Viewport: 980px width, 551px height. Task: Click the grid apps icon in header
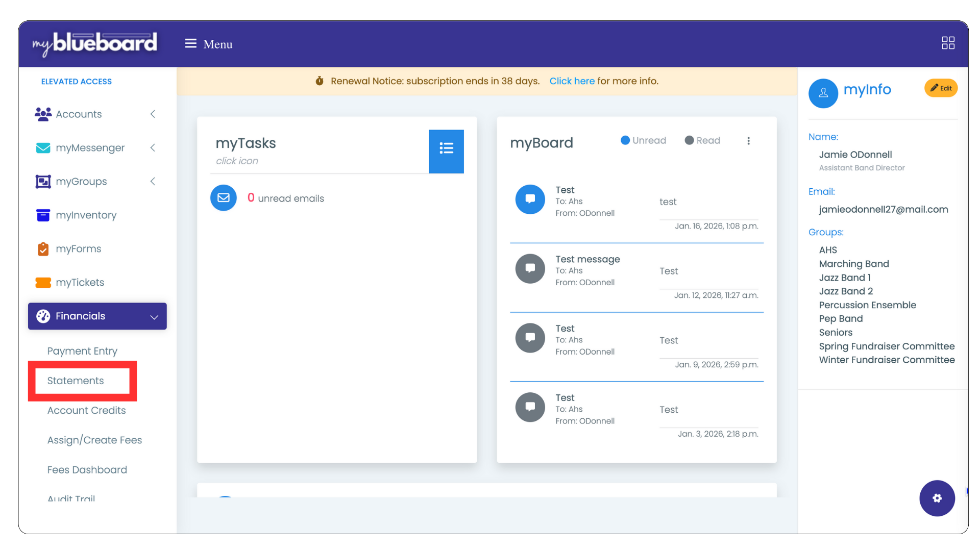[948, 43]
